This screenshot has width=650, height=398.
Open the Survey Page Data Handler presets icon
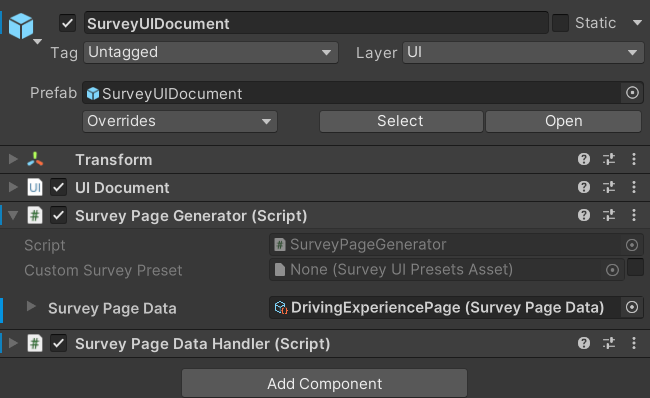(x=609, y=343)
